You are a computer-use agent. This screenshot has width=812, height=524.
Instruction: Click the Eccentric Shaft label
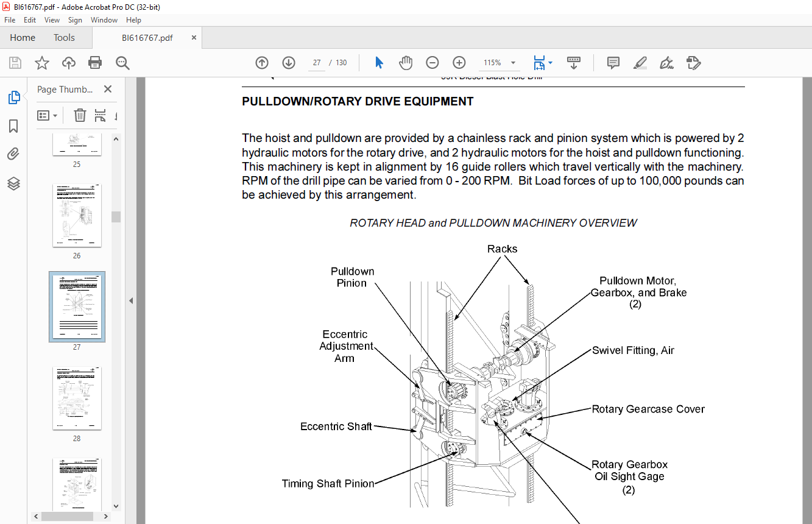point(336,427)
